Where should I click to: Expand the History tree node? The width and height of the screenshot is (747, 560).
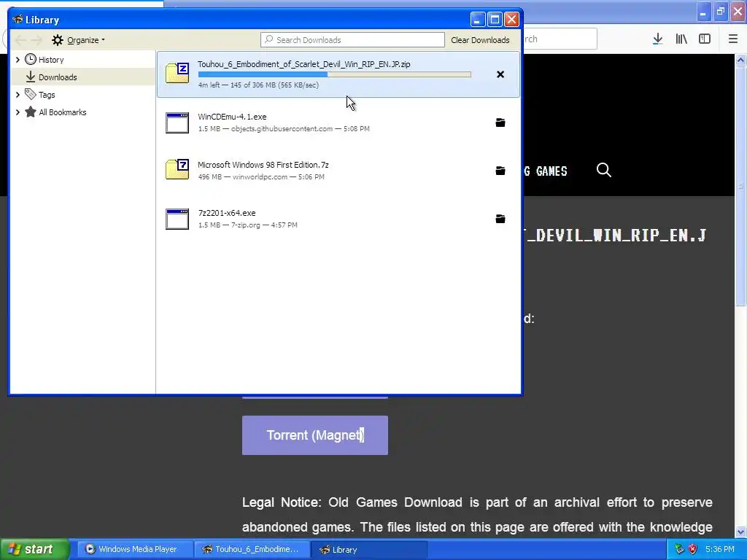(x=18, y=60)
